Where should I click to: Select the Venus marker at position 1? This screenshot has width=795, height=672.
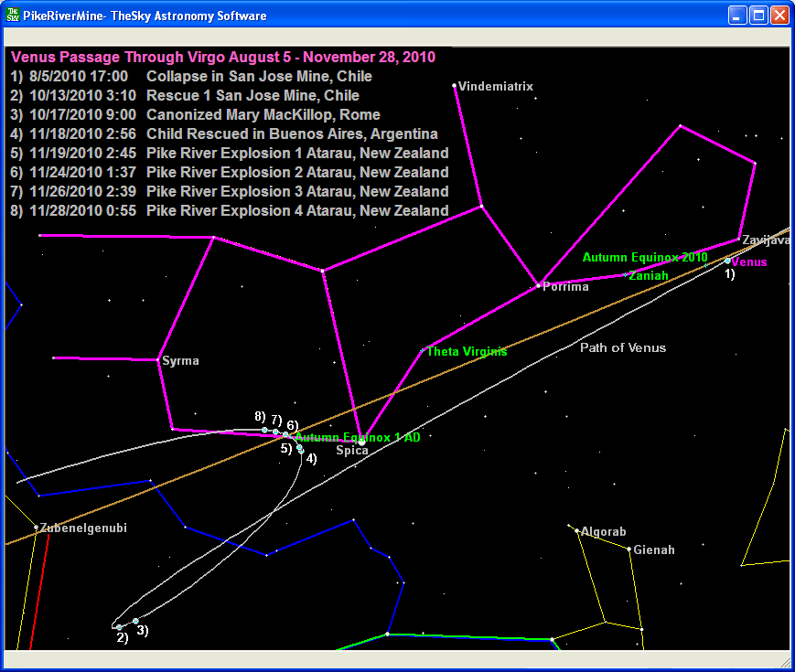pyautogui.click(x=728, y=261)
